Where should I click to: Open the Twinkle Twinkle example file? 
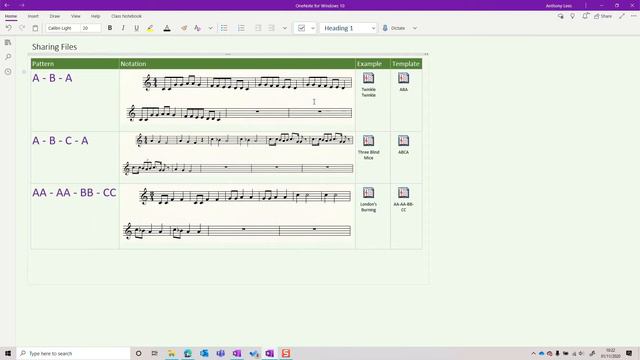tap(369, 84)
